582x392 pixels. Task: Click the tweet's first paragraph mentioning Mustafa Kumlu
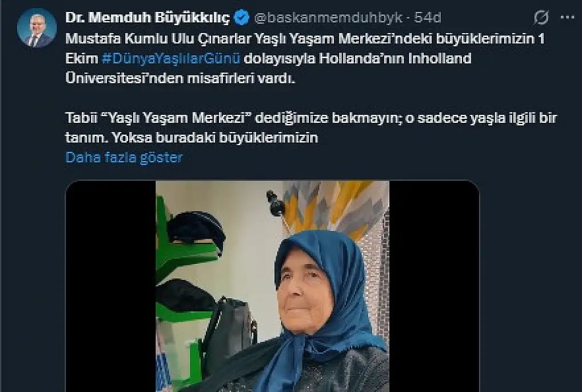coord(305,59)
